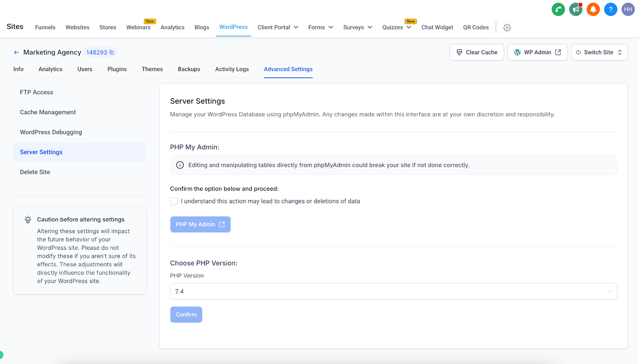Click the info icon in phpMyAdmin warning
The image size is (639, 364).
click(x=180, y=165)
